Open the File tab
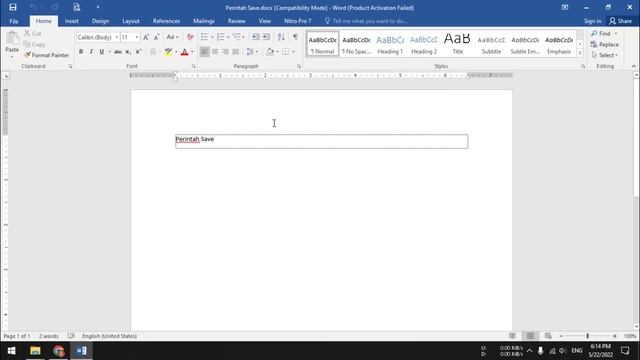This screenshot has width=640, height=360. 14,21
